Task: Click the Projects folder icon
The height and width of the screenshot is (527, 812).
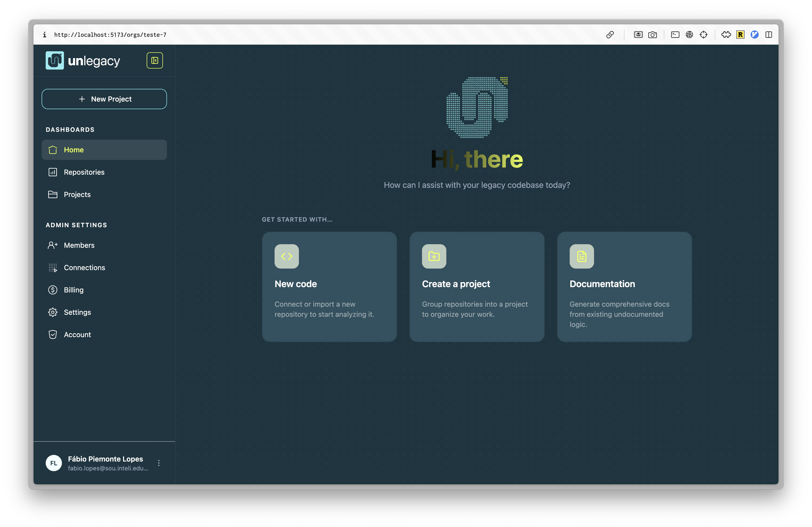Action: pos(53,194)
